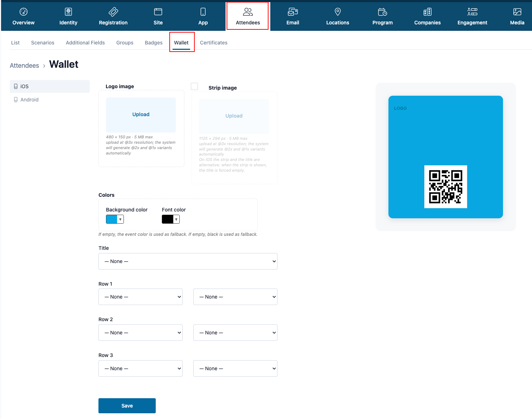The height and width of the screenshot is (419, 532).
Task: Open the Registration ticket icon
Action: (113, 12)
